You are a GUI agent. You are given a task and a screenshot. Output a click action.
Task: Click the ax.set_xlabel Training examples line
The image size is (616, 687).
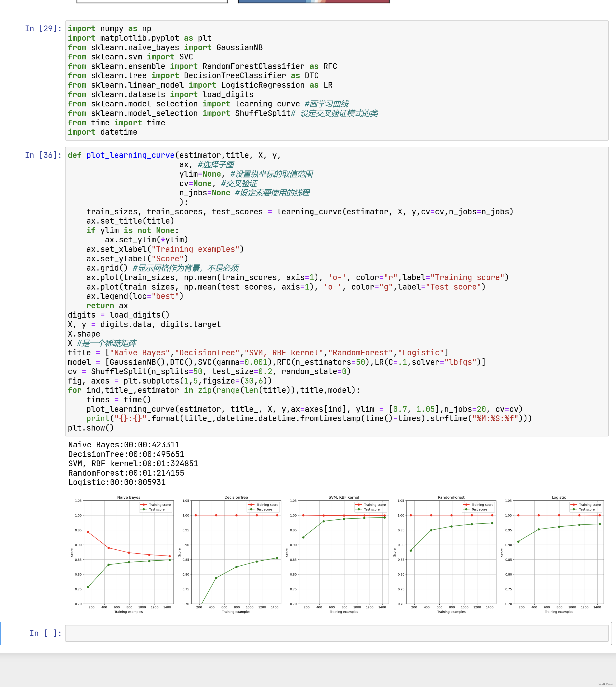click(x=165, y=249)
